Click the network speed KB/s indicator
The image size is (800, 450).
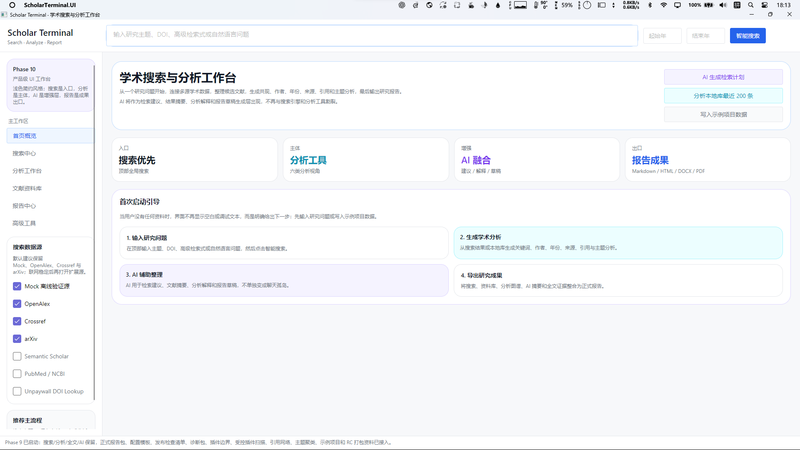tap(631, 5)
